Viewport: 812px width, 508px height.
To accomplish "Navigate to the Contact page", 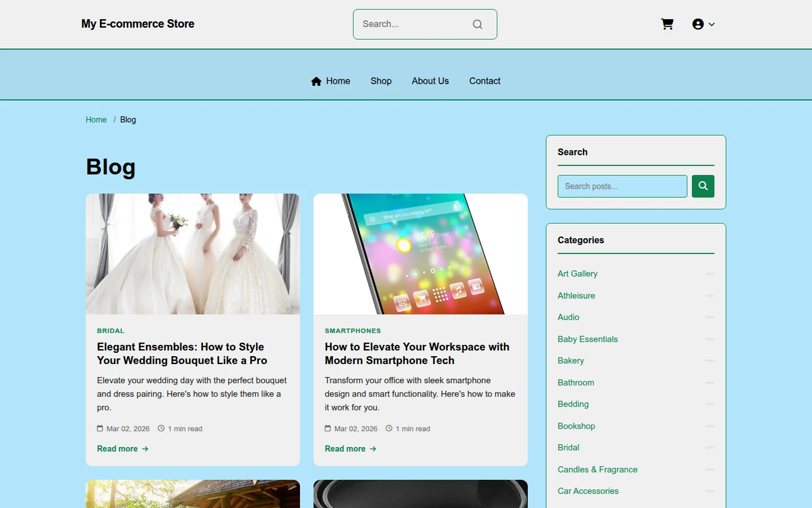I will pos(485,81).
